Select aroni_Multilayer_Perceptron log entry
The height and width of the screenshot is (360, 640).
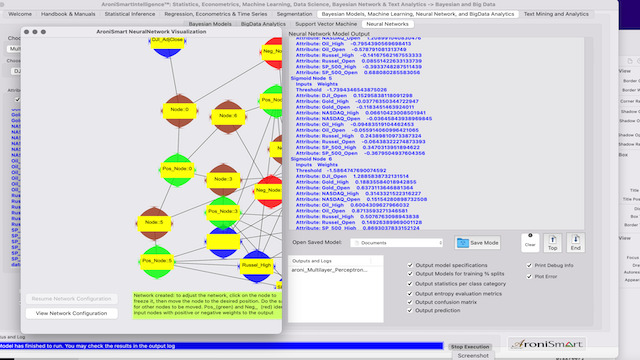click(x=329, y=270)
